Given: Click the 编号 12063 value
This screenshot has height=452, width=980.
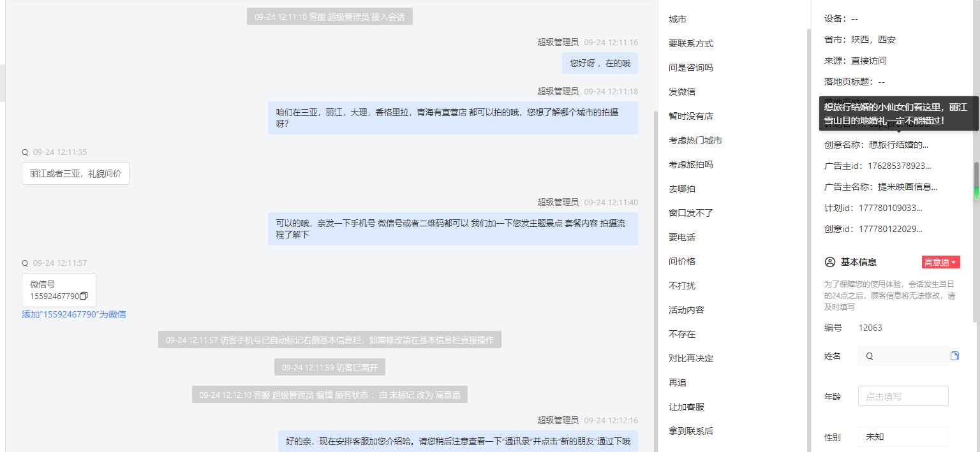Looking at the screenshot, I should coord(870,328).
